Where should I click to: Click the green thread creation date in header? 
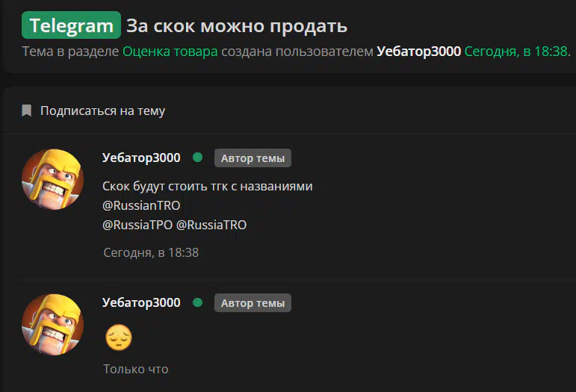pos(516,52)
